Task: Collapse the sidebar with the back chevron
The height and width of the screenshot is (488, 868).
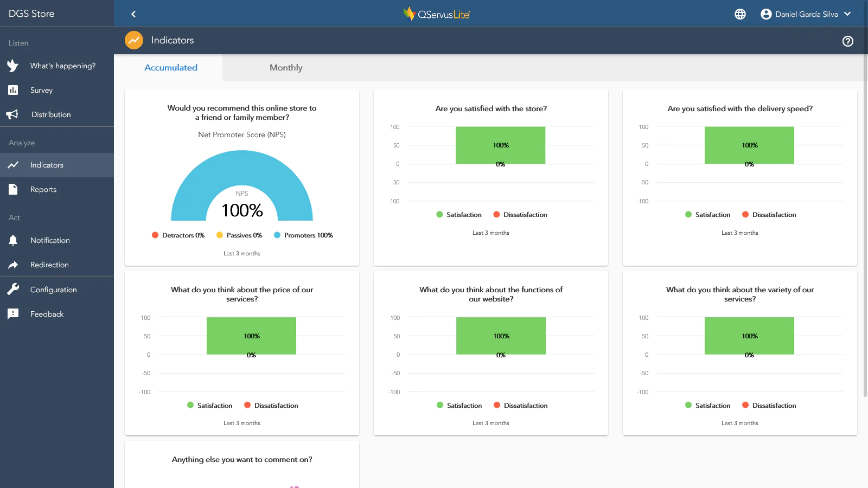Action: (133, 14)
